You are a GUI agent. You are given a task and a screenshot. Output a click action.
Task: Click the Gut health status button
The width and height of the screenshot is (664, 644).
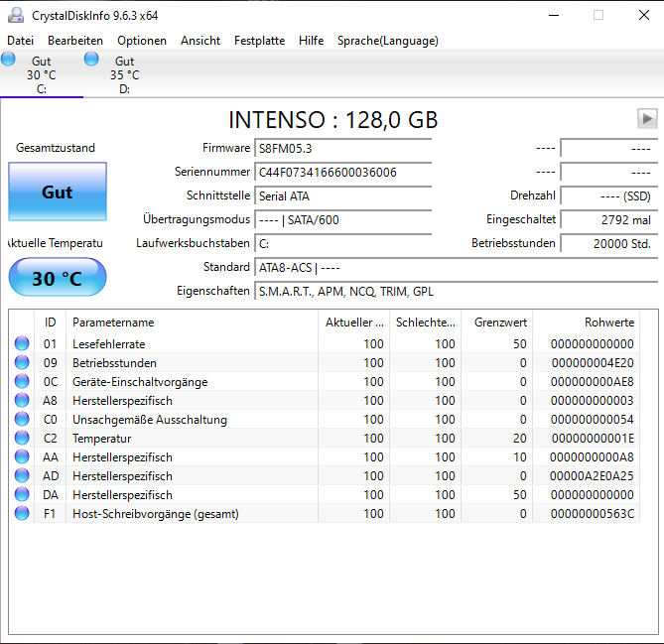(x=58, y=192)
